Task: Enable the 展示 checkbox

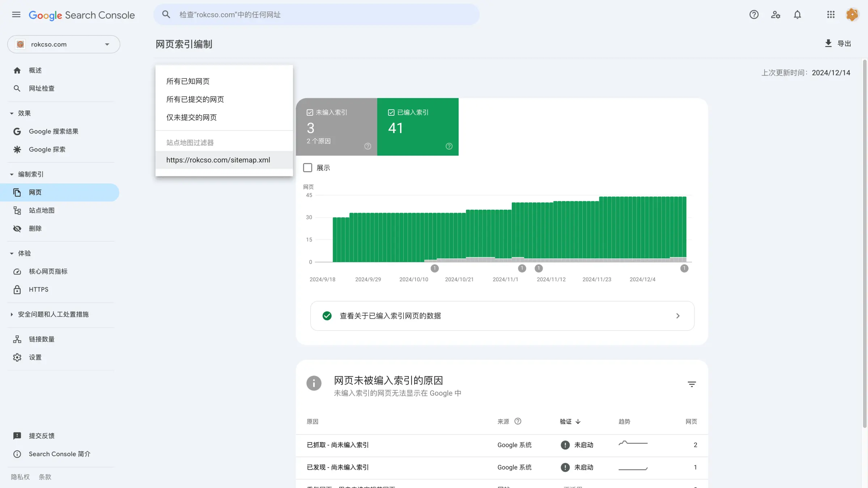Action: [x=308, y=168]
